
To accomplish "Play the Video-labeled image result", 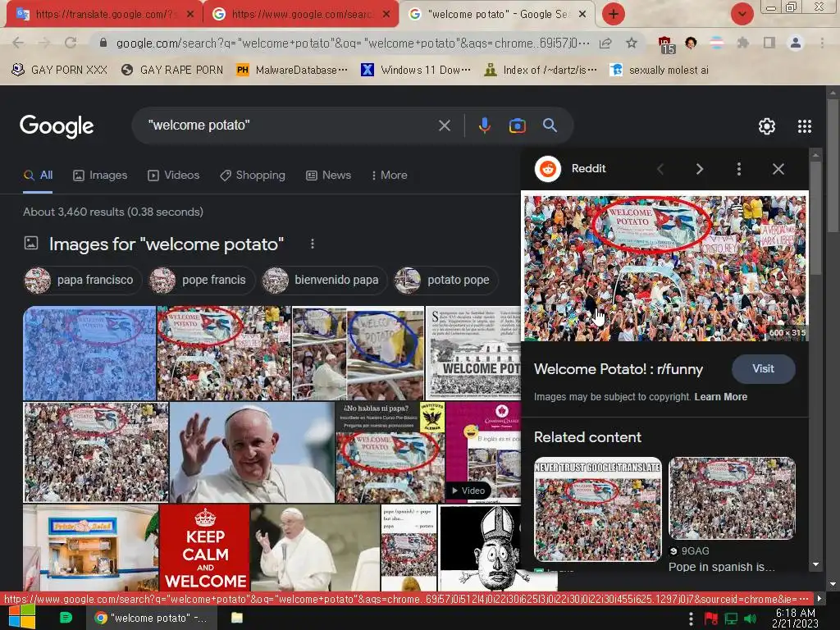I will [x=482, y=452].
